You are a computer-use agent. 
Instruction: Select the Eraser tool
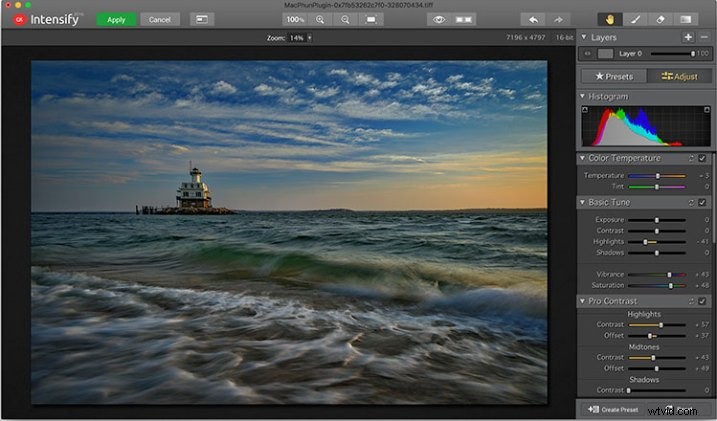(660, 20)
